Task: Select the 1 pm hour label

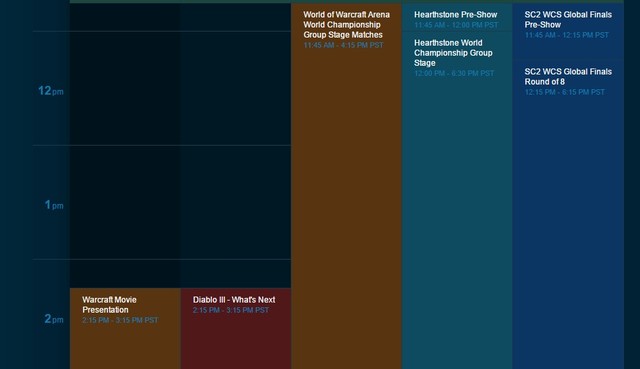Action: [x=53, y=205]
